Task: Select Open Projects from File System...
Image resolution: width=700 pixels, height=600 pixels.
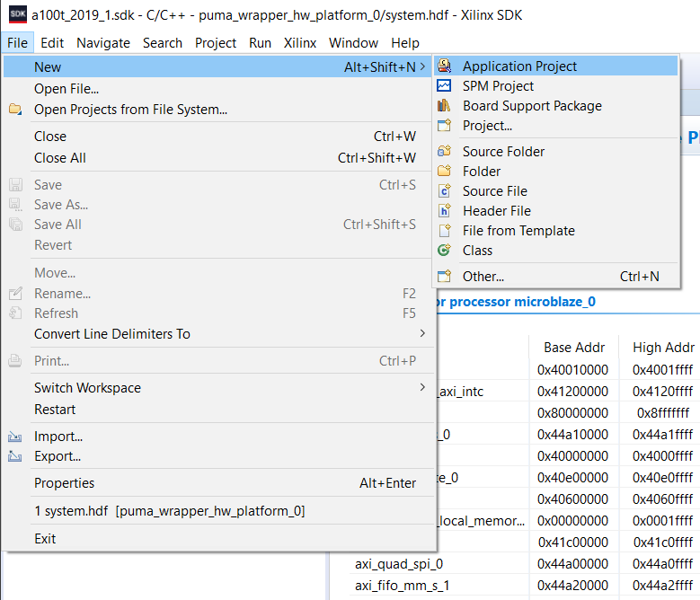Action: 218,110
